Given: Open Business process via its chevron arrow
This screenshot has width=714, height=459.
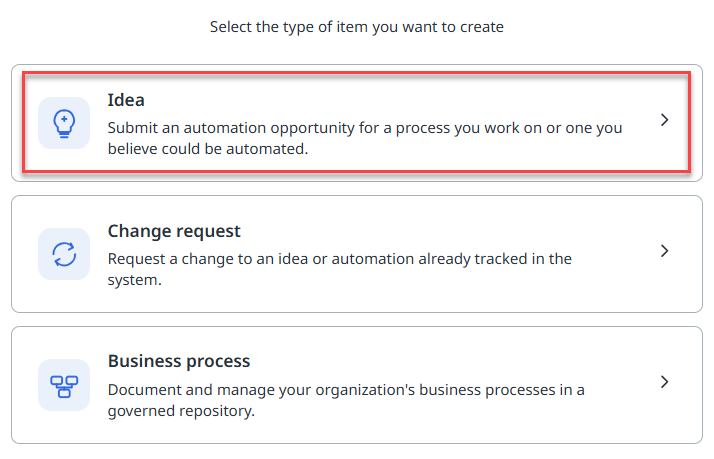Looking at the screenshot, I should click(664, 382).
